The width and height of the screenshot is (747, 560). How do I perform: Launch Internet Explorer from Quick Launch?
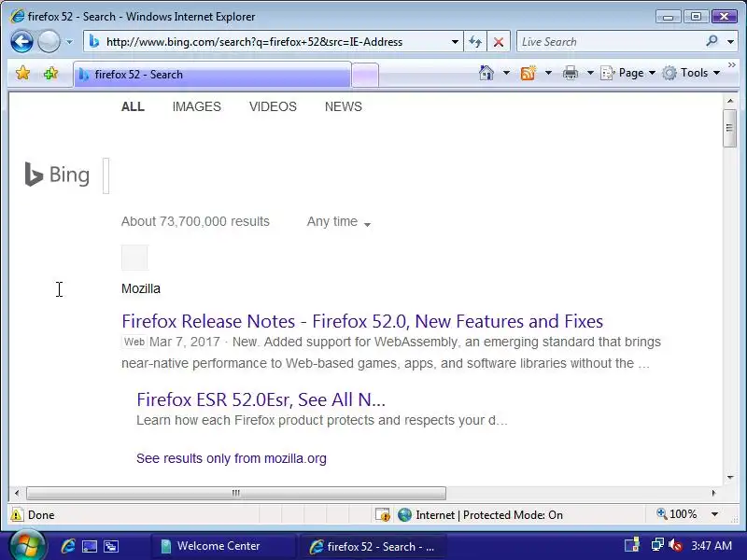pos(68,546)
